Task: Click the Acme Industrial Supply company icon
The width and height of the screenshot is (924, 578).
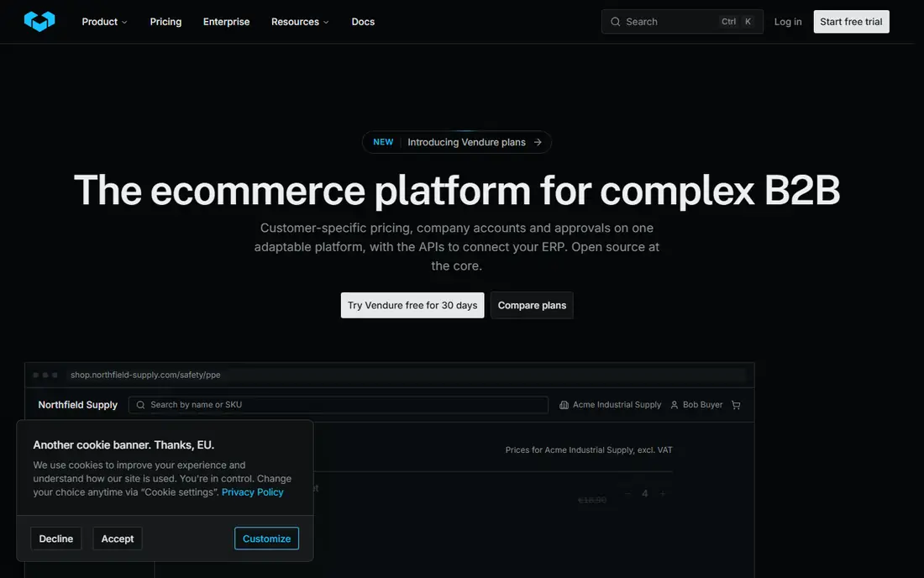Action: [564, 405]
